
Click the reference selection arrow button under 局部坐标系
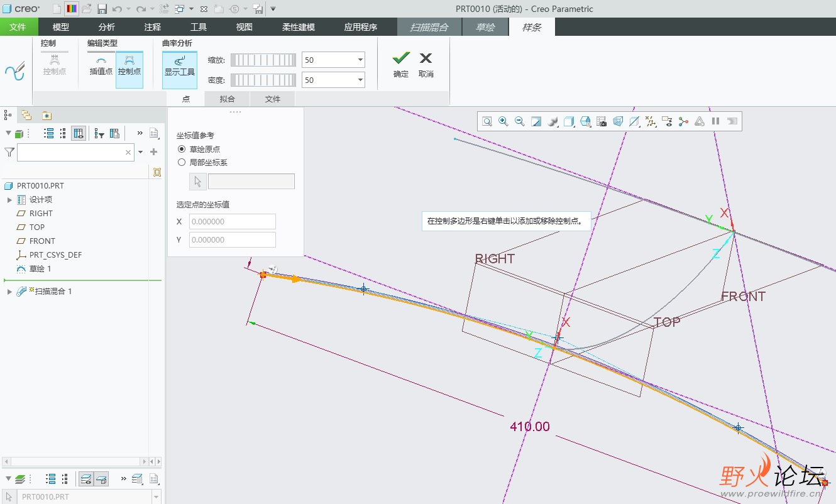198,182
